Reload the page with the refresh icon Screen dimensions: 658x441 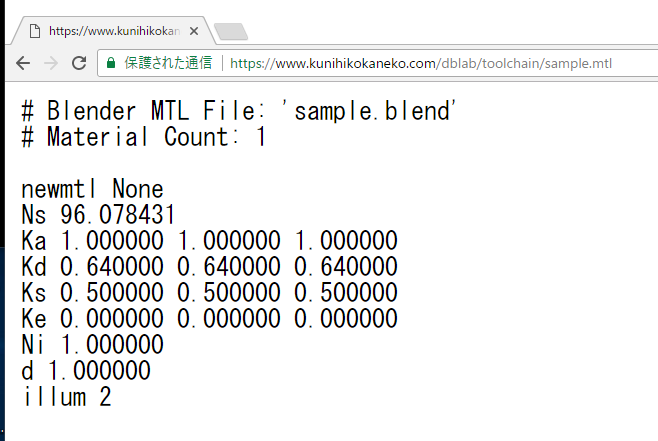point(78,63)
